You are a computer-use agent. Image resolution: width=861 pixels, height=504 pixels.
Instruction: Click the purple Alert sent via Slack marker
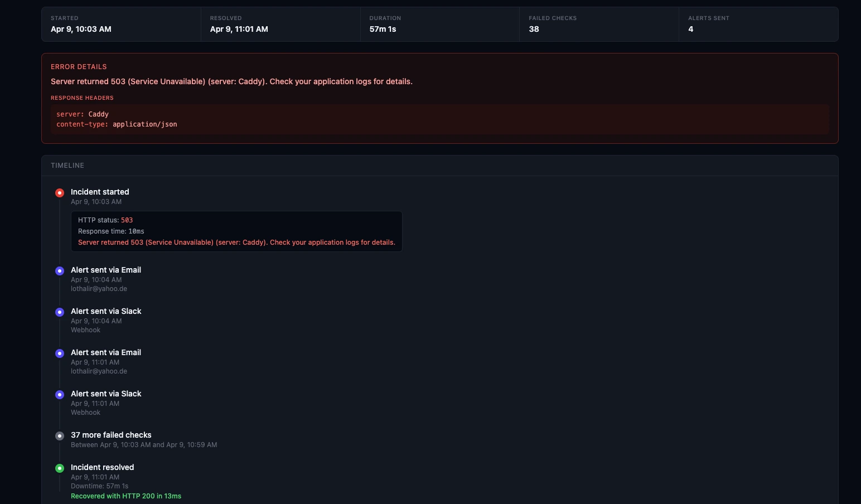60,312
